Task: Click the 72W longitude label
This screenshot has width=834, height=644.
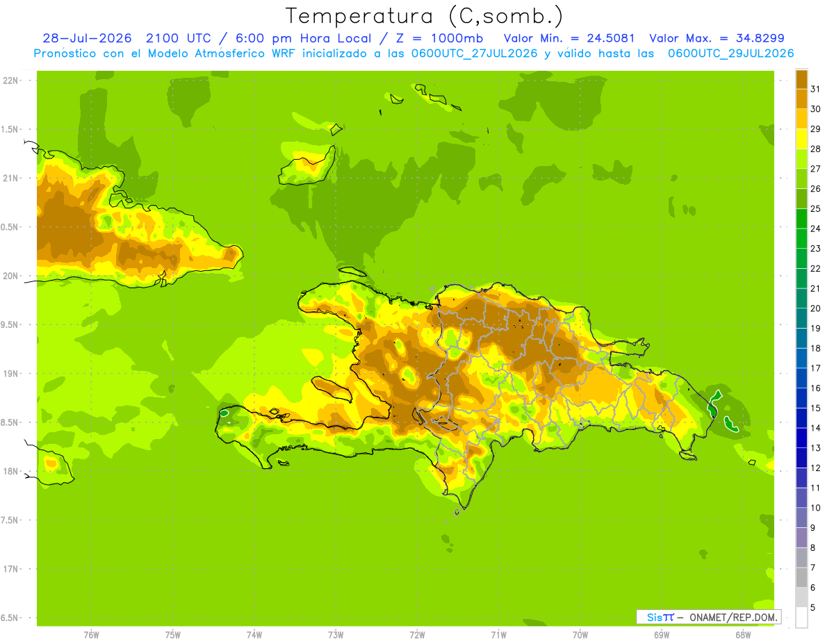Action: pyautogui.click(x=417, y=635)
